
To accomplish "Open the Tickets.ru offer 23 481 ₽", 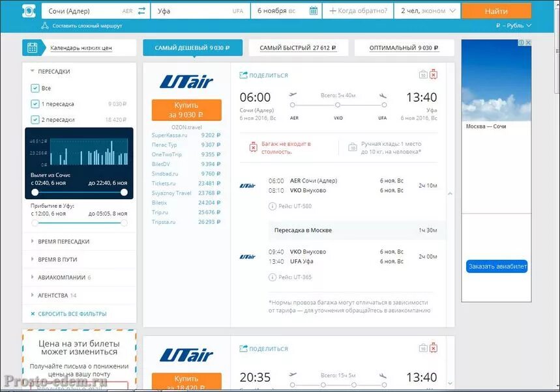I will click(186, 184).
